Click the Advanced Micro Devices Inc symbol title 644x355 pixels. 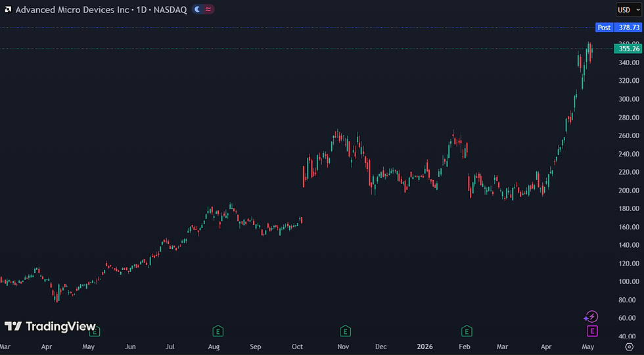coord(72,9)
